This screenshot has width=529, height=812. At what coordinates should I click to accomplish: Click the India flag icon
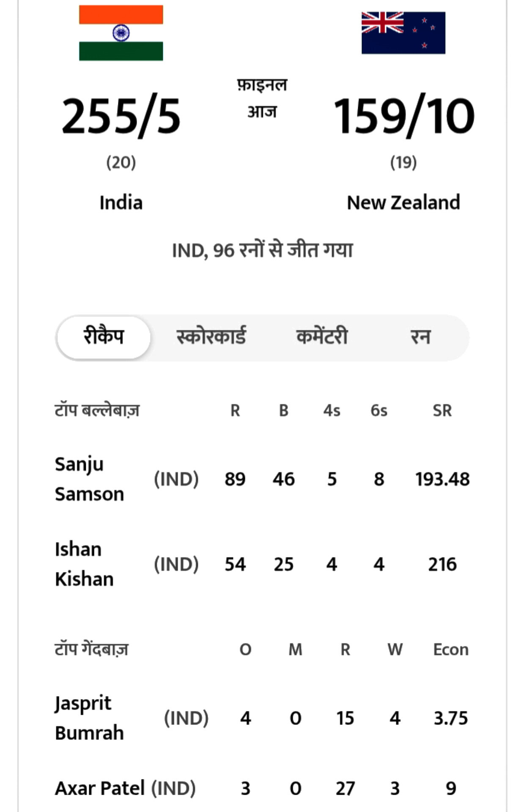(x=121, y=33)
